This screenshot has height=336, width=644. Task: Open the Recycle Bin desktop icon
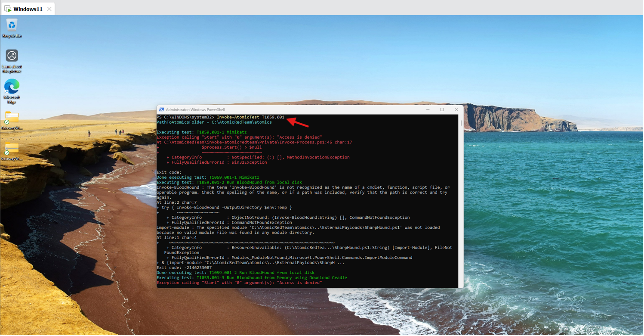(12, 28)
